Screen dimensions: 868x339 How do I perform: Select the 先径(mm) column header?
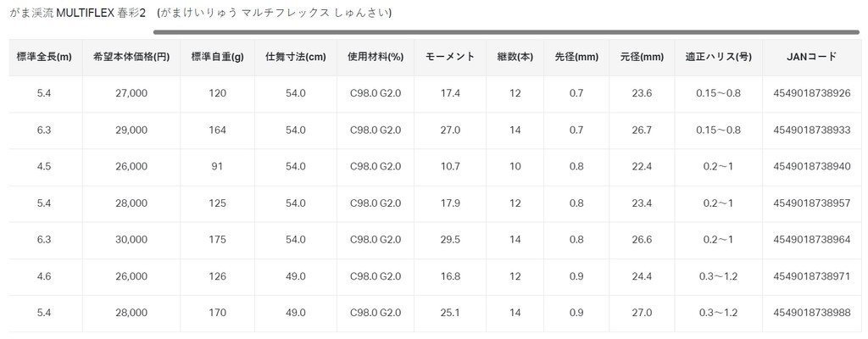(576, 58)
